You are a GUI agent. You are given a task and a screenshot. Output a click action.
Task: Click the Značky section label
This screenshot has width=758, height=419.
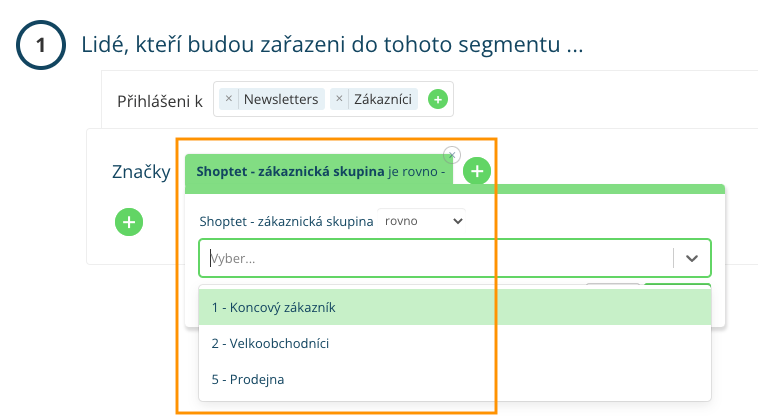point(141,172)
